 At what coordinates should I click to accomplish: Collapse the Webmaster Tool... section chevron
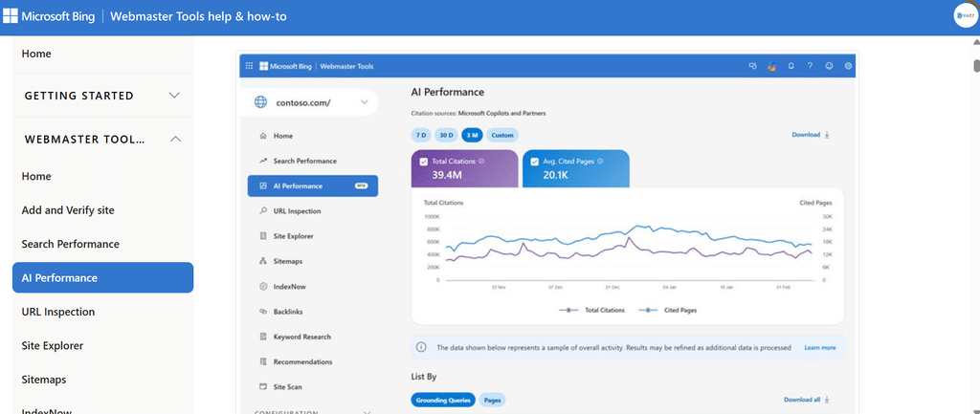click(x=176, y=140)
